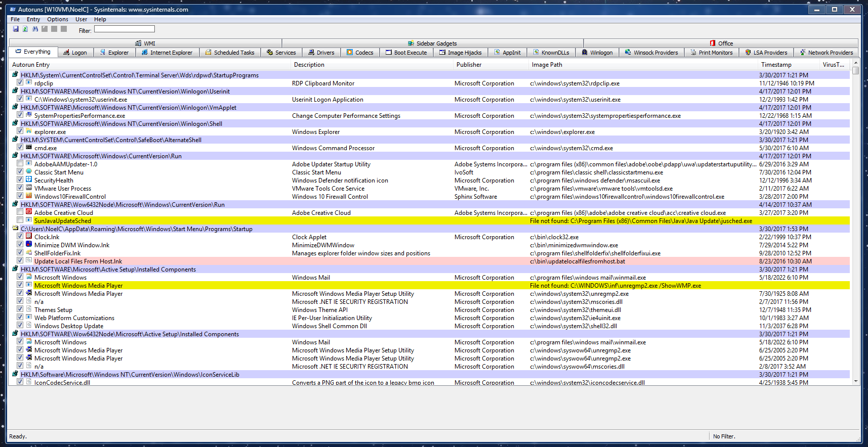Click the Minimize DWM Window.lnk icon
Image resolution: width=868 pixels, height=447 pixels.
[x=29, y=245]
